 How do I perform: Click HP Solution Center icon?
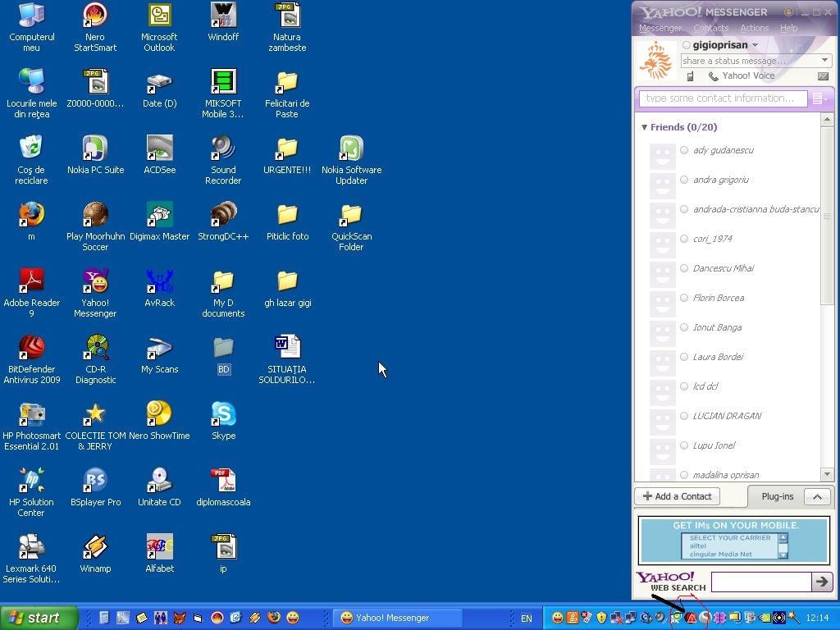[x=32, y=492]
